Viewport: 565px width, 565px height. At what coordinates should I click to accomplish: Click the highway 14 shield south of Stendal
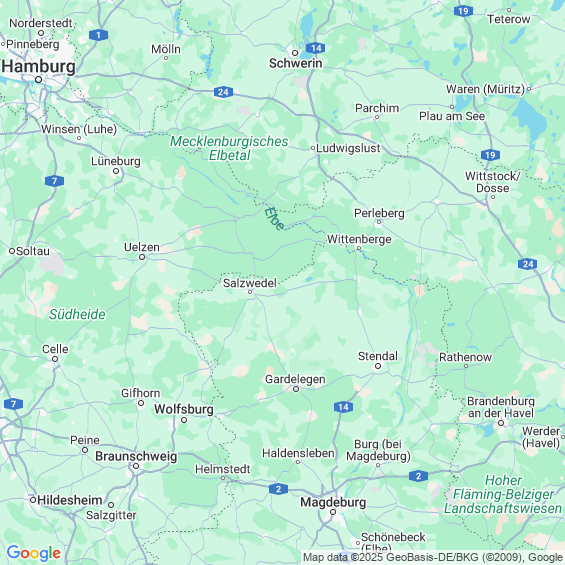click(343, 407)
